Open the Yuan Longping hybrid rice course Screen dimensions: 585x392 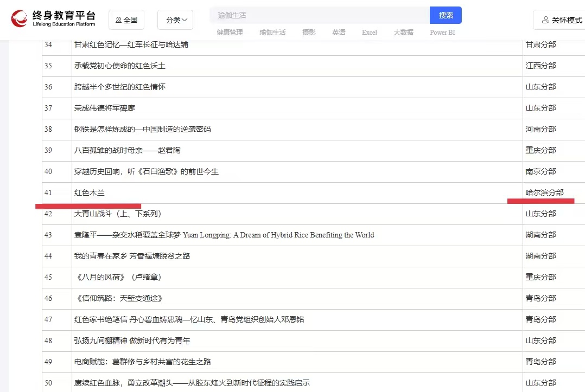tap(224, 235)
